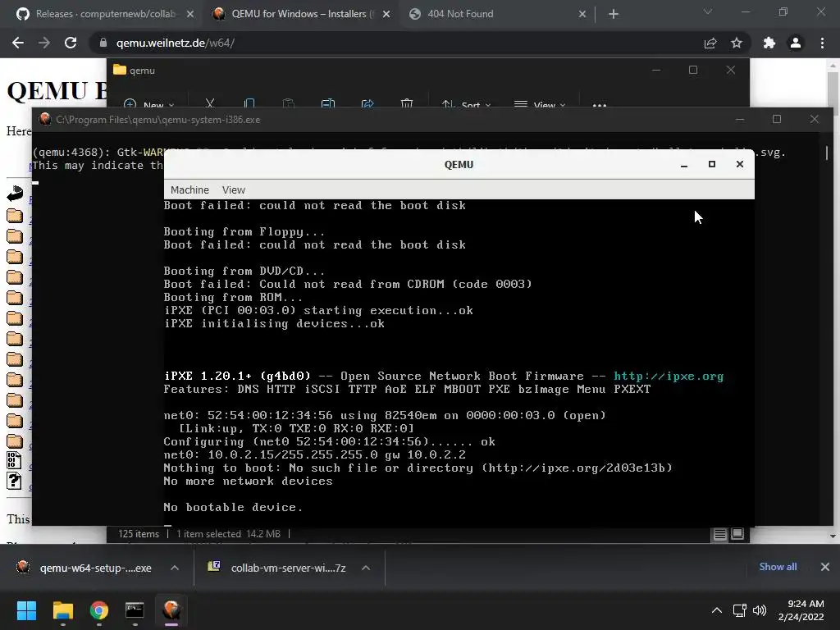840x630 pixels.
Task: Share this page via Chrome share icon
Action: pyautogui.click(x=710, y=43)
